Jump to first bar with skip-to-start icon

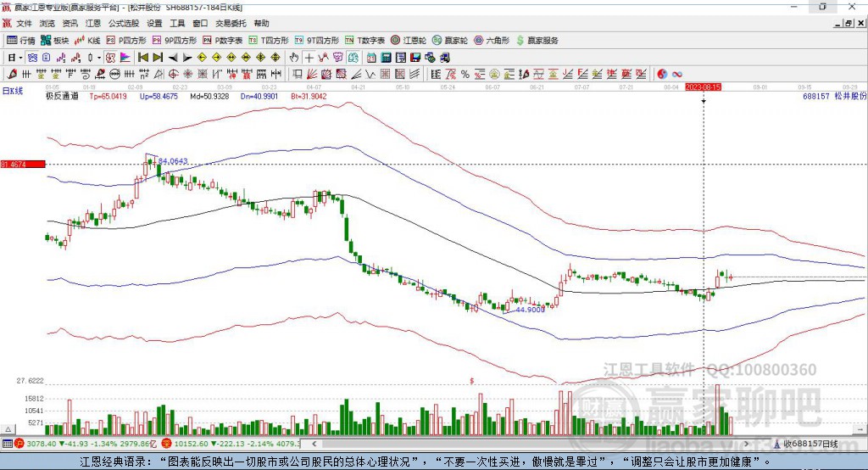142,58
